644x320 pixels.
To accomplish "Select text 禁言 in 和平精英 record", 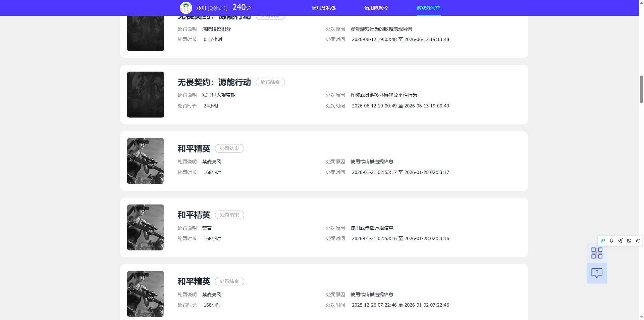I will click(207, 228).
